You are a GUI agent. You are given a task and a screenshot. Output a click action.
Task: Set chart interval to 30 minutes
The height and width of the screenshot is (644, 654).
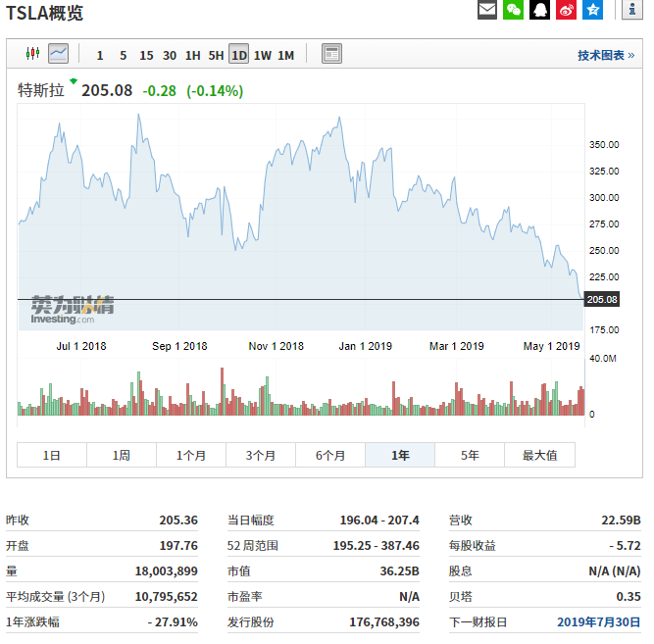click(170, 55)
